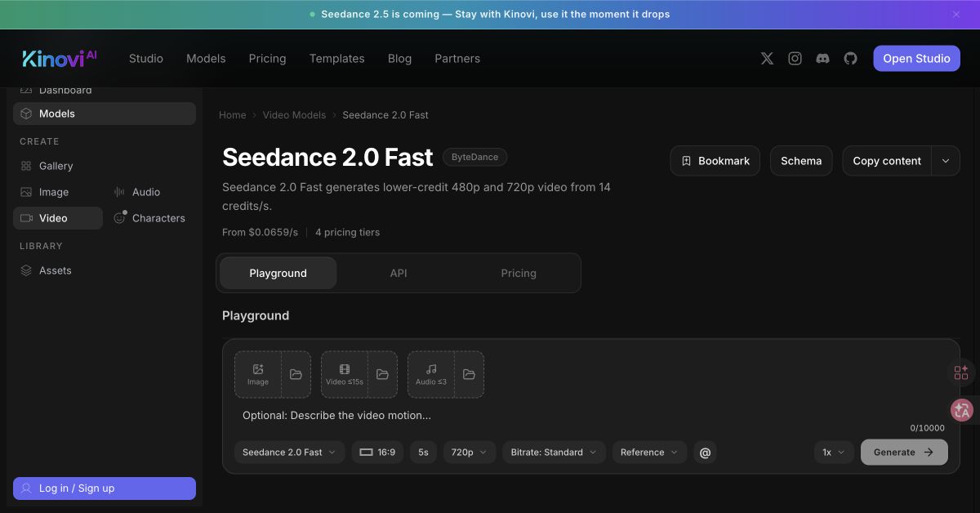Screen dimensions: 980x513
Task: Toggle the 5s duration option
Action: tap(423, 453)
